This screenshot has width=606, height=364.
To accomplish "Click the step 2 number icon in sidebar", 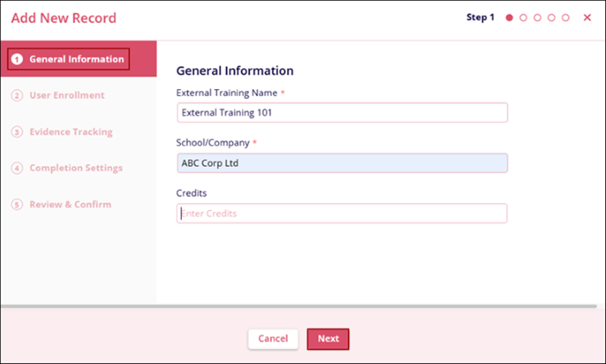I will pyautogui.click(x=16, y=95).
